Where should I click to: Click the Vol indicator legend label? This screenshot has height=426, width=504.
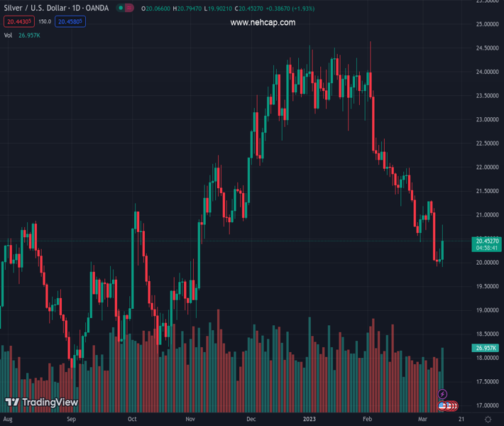9,35
